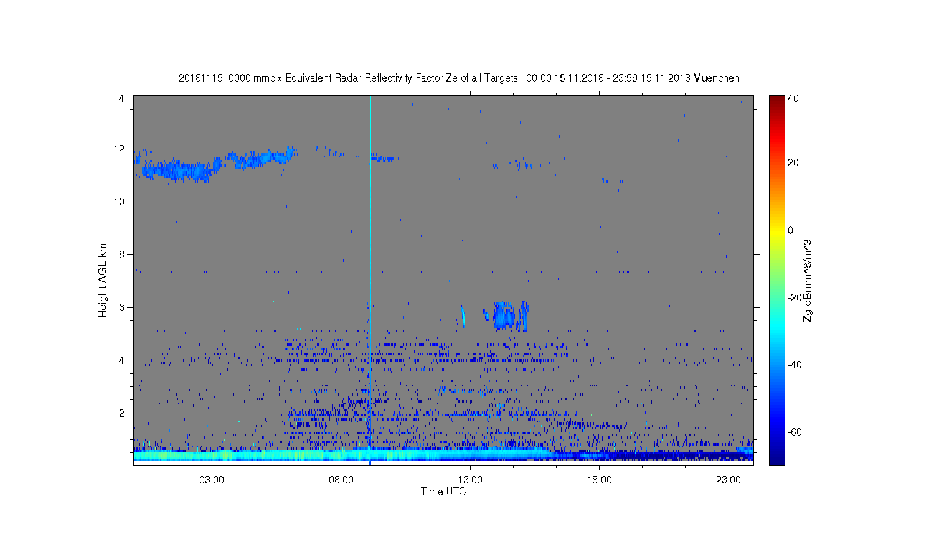This screenshot has height=560, width=934.
Task: Click the reflectivity color scale bar
Action: point(776,280)
